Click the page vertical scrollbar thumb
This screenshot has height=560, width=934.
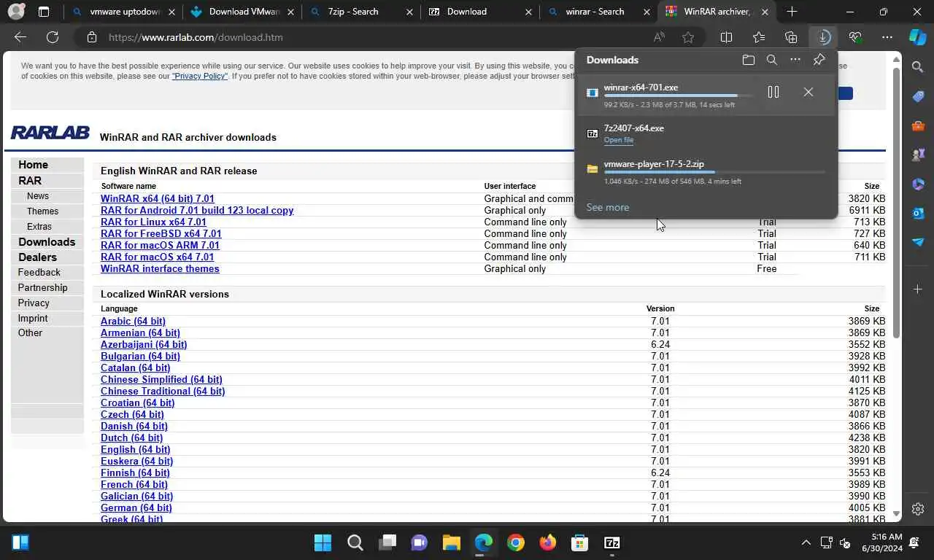click(896, 202)
